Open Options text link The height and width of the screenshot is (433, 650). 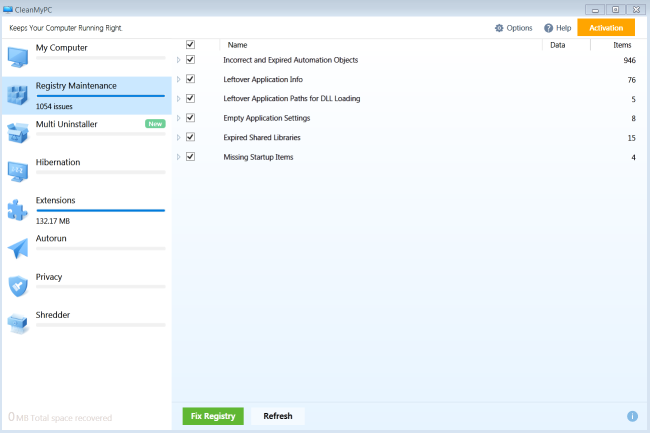click(x=519, y=28)
